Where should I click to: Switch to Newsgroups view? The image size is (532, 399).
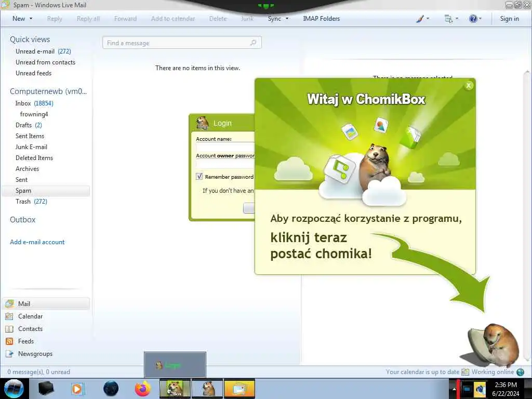tap(35, 353)
